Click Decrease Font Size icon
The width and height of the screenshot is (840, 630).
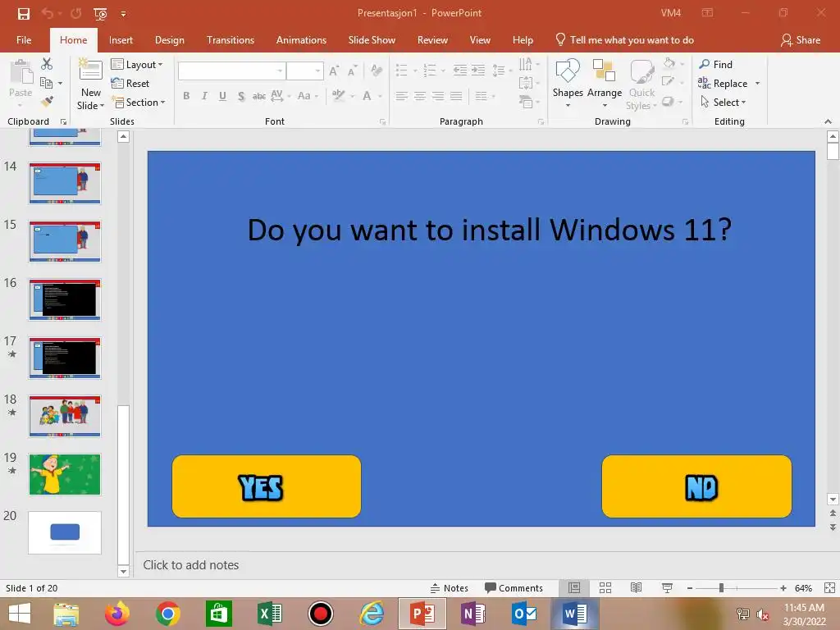(352, 71)
